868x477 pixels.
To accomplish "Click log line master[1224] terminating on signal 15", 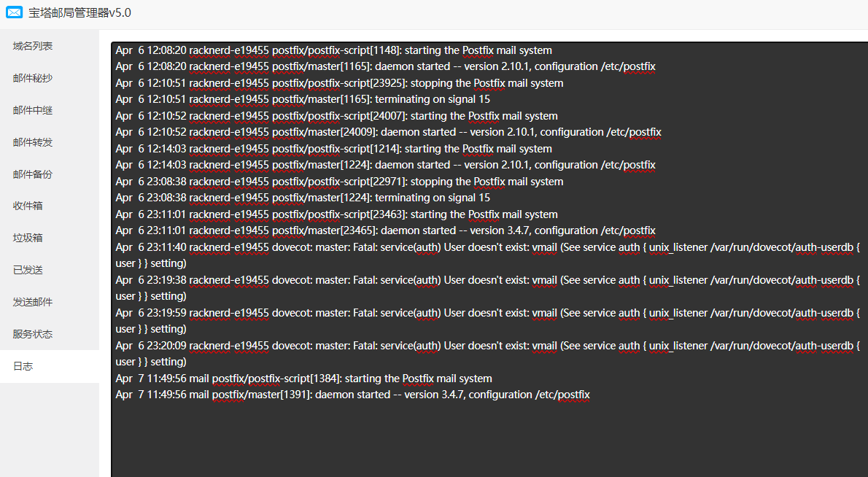I will (x=303, y=198).
